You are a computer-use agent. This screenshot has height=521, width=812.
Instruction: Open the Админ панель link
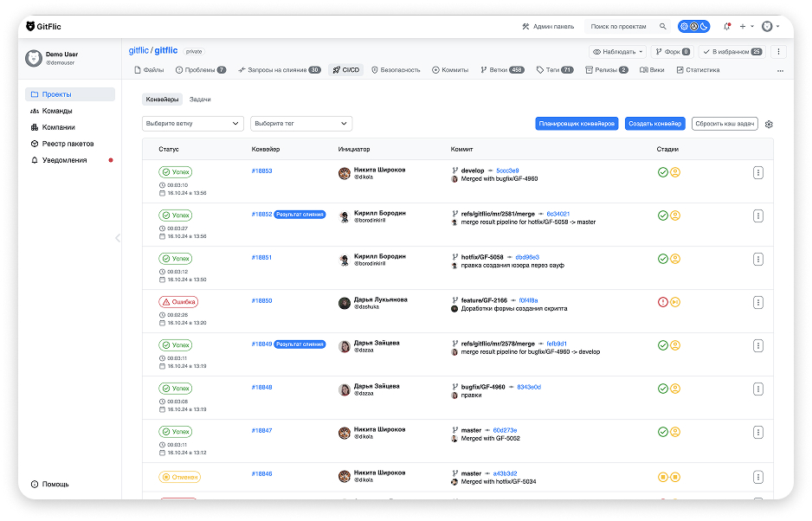coord(548,27)
